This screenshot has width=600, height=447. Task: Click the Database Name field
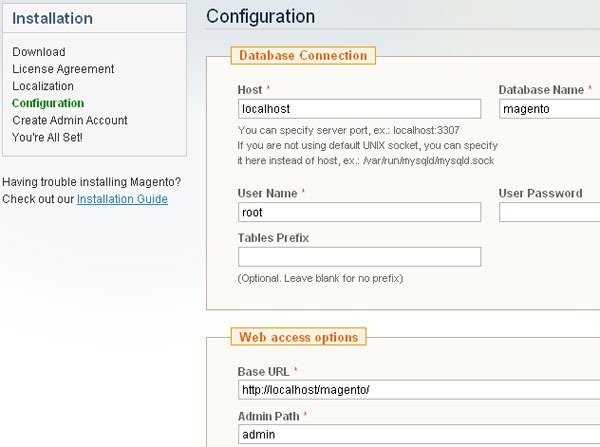tap(549, 109)
